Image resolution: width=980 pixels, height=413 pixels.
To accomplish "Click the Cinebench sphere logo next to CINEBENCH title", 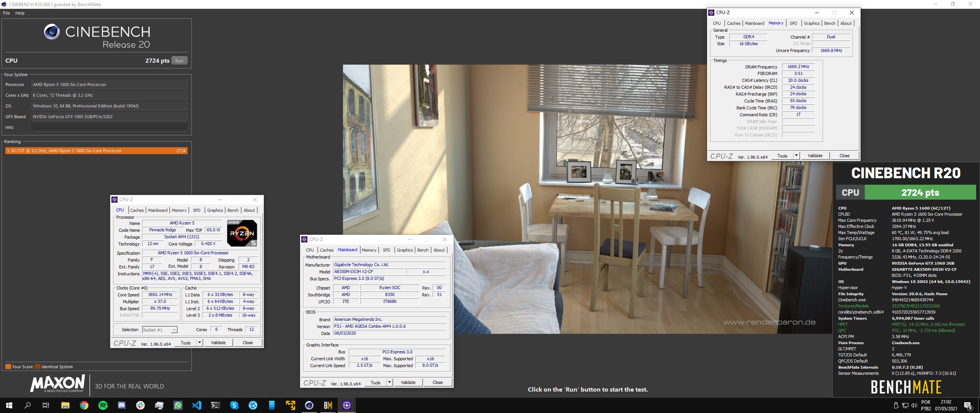I will point(52,32).
